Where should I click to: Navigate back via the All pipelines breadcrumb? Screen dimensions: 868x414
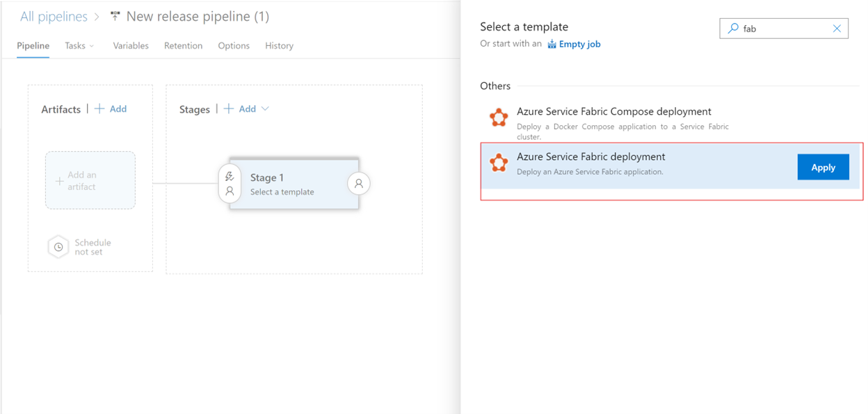pos(54,16)
